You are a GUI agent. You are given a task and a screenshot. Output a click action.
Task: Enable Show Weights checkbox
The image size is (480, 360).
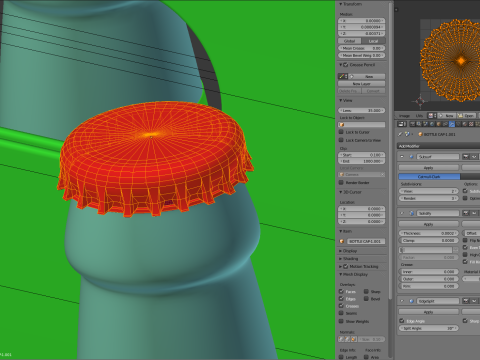click(341, 321)
